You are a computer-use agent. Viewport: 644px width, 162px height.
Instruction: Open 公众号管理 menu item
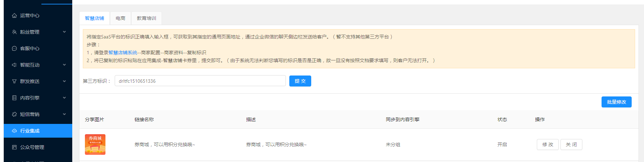click(38, 147)
